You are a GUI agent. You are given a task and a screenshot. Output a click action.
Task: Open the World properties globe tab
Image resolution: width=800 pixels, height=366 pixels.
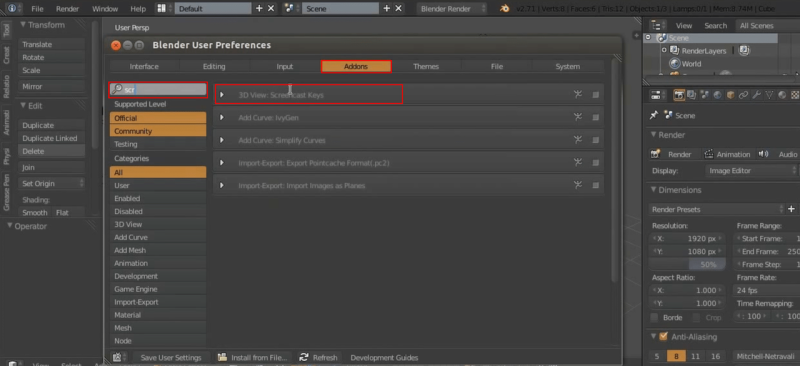click(717, 95)
